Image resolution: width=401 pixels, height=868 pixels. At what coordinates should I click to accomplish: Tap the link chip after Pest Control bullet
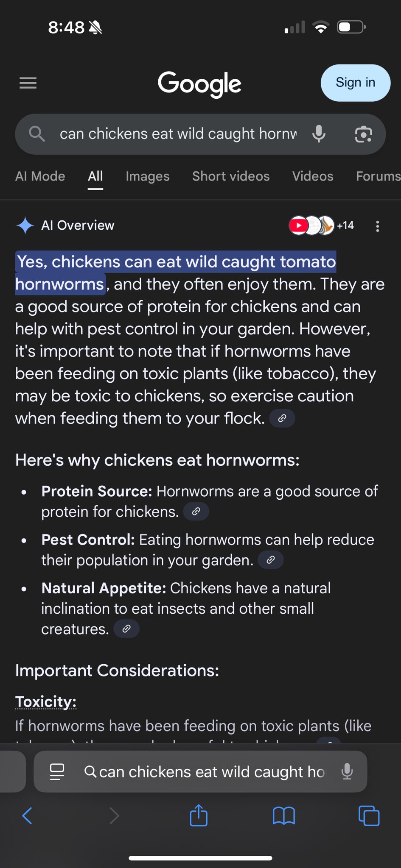271,560
